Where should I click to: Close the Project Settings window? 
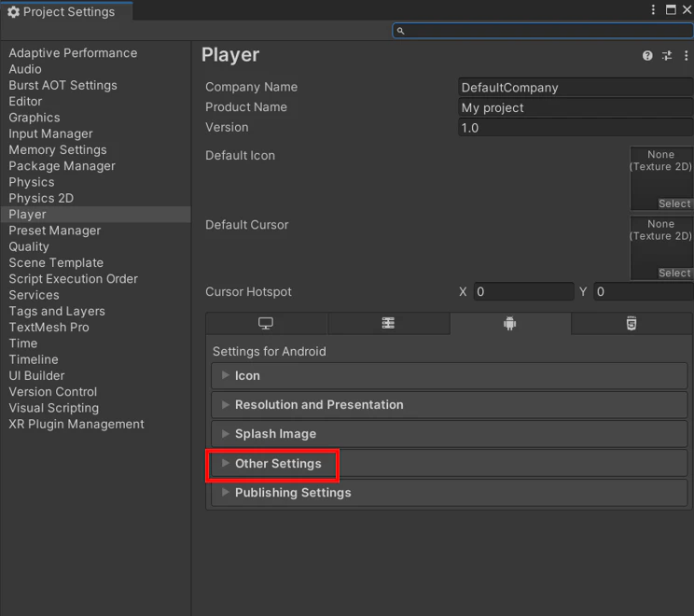pyautogui.click(x=687, y=9)
